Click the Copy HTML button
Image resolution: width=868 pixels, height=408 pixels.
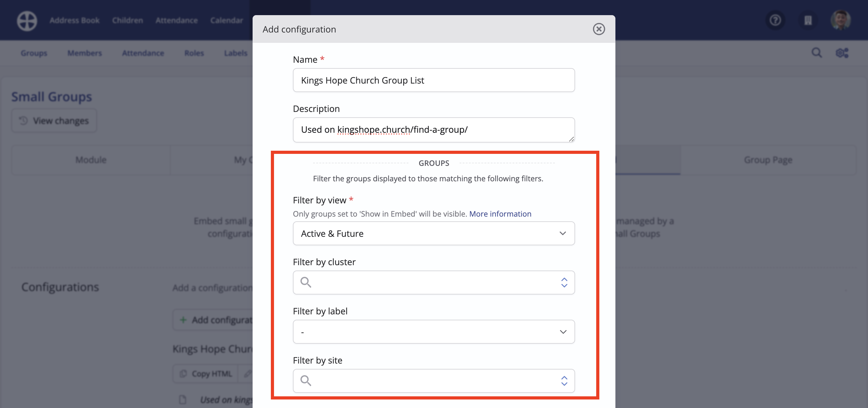(205, 374)
